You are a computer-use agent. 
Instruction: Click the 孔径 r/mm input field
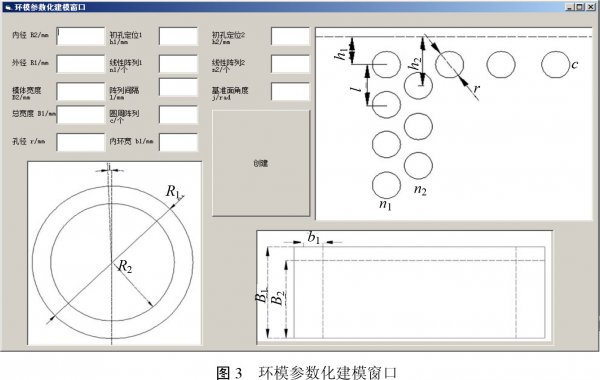81,142
